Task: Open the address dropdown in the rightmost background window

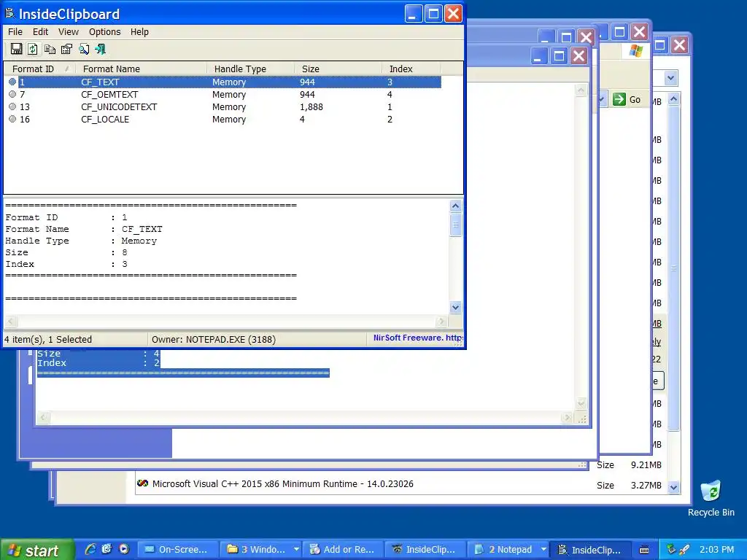Action: coord(671,77)
